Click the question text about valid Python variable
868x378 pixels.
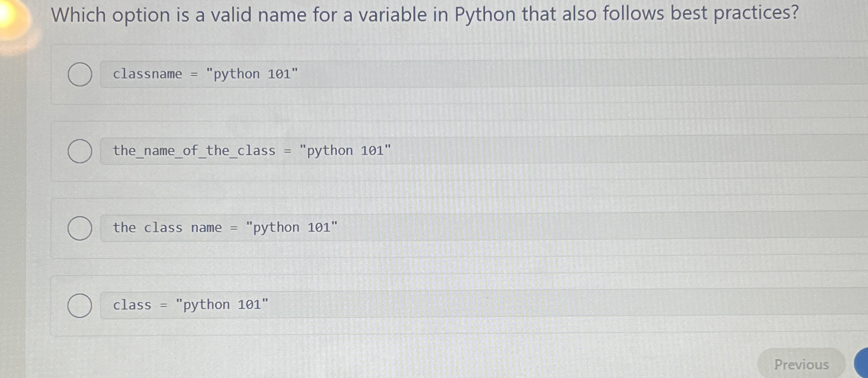(x=425, y=14)
